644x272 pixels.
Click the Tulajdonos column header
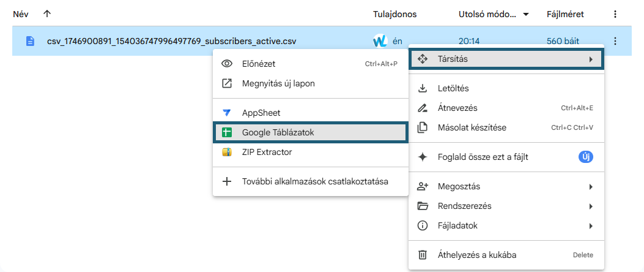[x=394, y=15]
